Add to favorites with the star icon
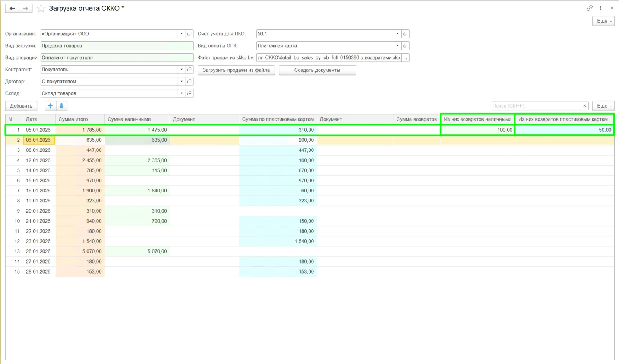 41,9
